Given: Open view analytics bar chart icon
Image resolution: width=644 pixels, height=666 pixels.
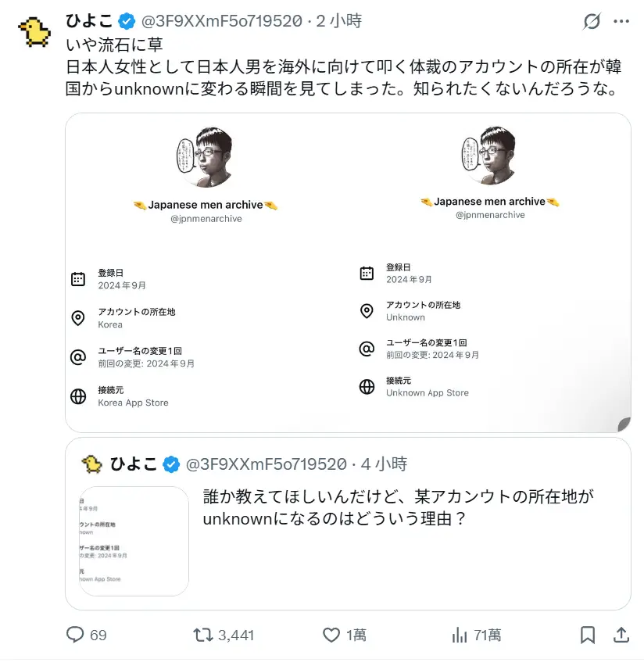Looking at the screenshot, I should pyautogui.click(x=460, y=635).
